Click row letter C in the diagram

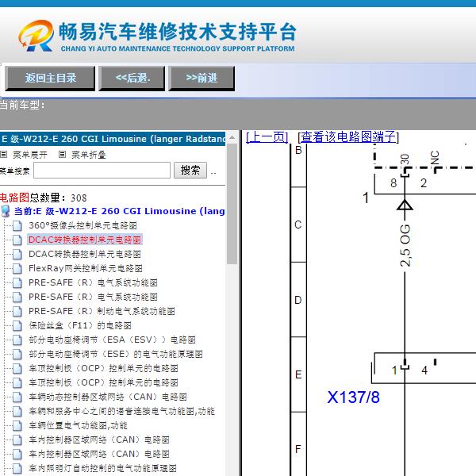coord(298,225)
